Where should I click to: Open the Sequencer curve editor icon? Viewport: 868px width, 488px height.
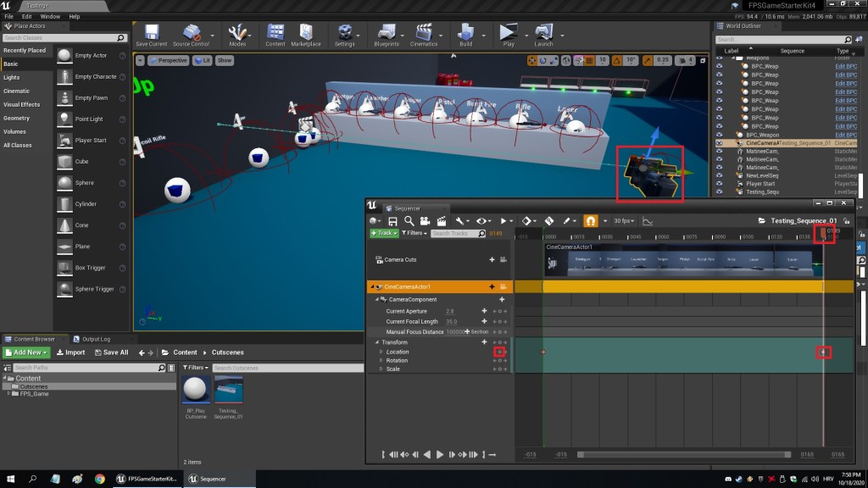click(648, 220)
